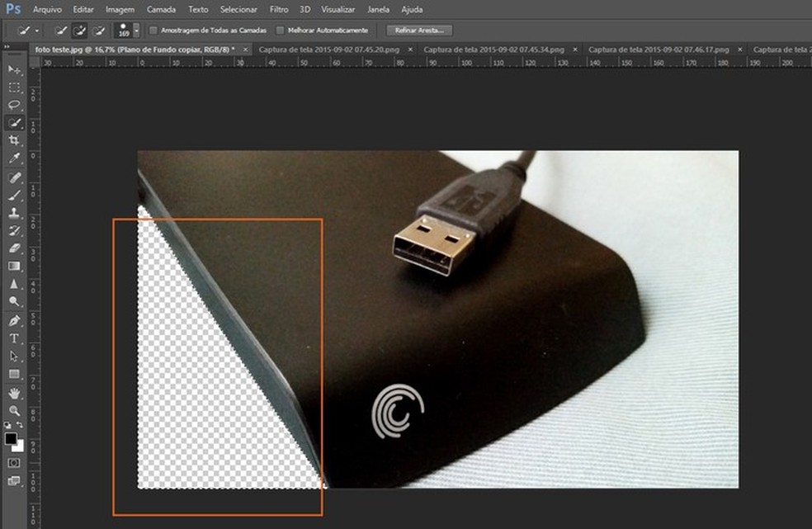Image resolution: width=812 pixels, height=529 pixels.
Task: Select the Eyedropper tool
Action: pyautogui.click(x=14, y=158)
